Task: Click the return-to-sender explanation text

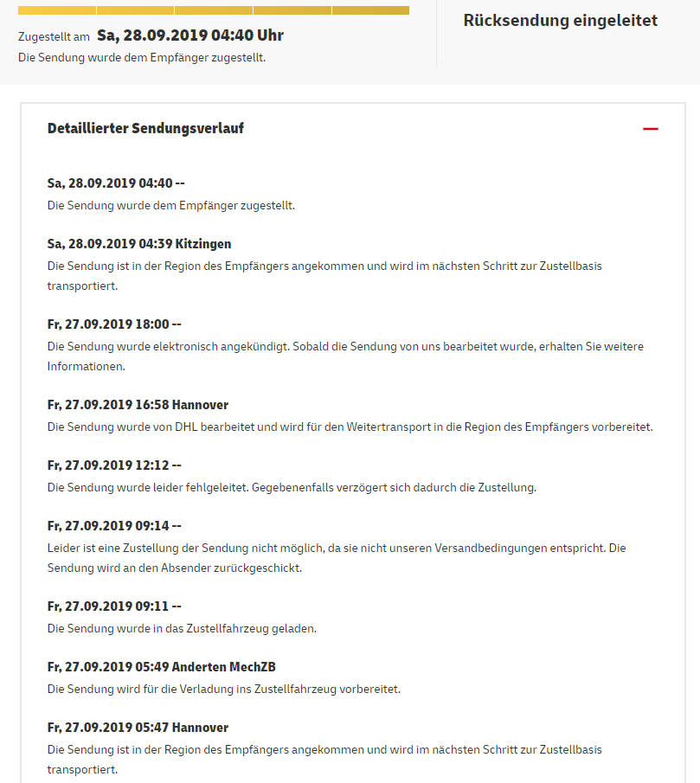Action: (x=337, y=558)
